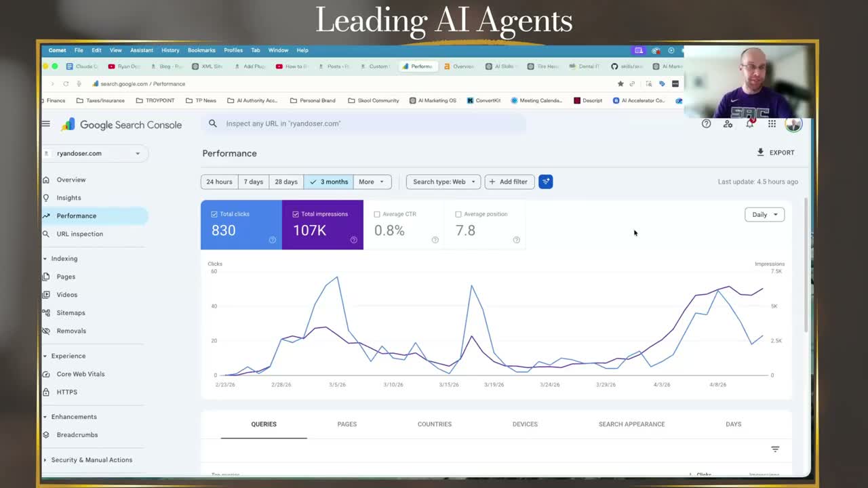This screenshot has height=488, width=868.
Task: Reload the page in Comet browser
Action: (x=66, y=83)
